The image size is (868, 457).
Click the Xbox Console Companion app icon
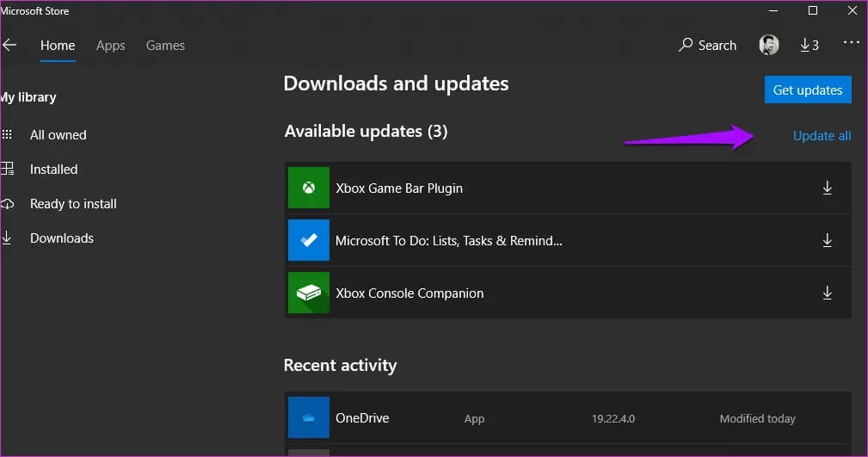[308, 293]
